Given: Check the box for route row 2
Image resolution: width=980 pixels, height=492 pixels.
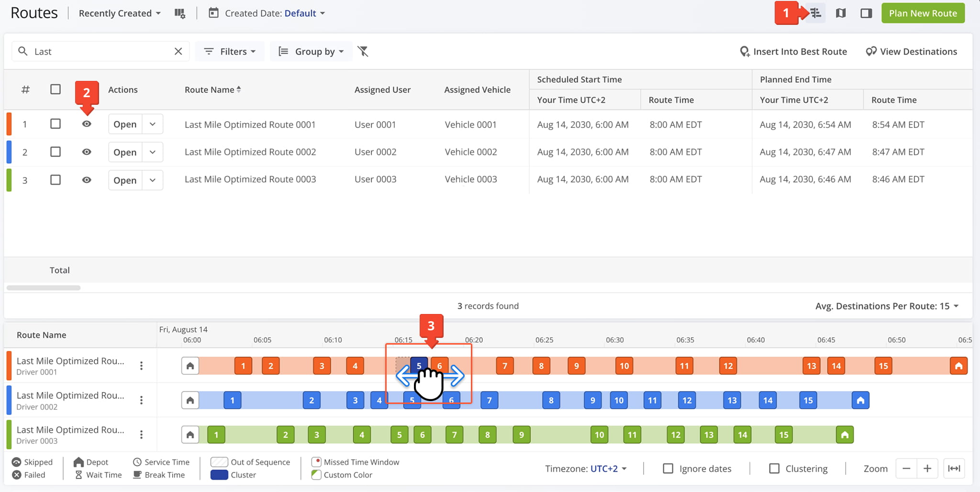Looking at the screenshot, I should point(56,152).
